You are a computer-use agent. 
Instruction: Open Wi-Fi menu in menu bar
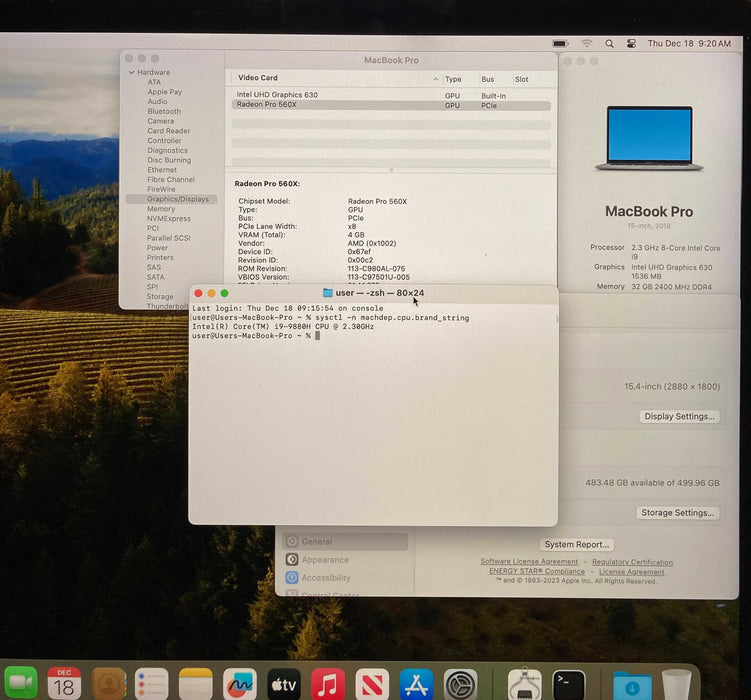coord(586,44)
